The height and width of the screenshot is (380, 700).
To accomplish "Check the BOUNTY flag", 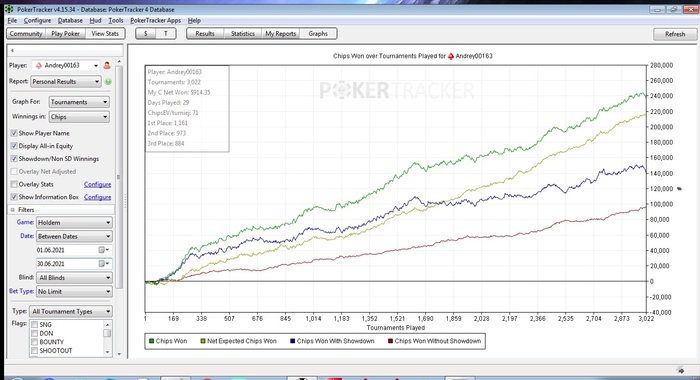I will pyautogui.click(x=34, y=342).
